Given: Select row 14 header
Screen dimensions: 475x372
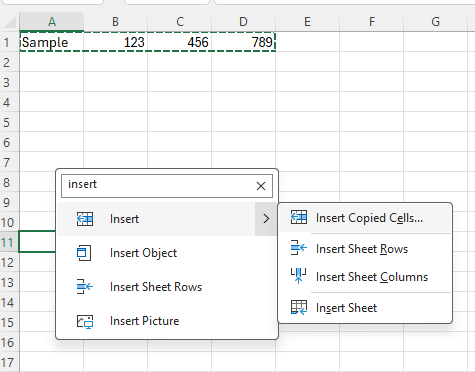Looking at the screenshot, I should (9, 302).
